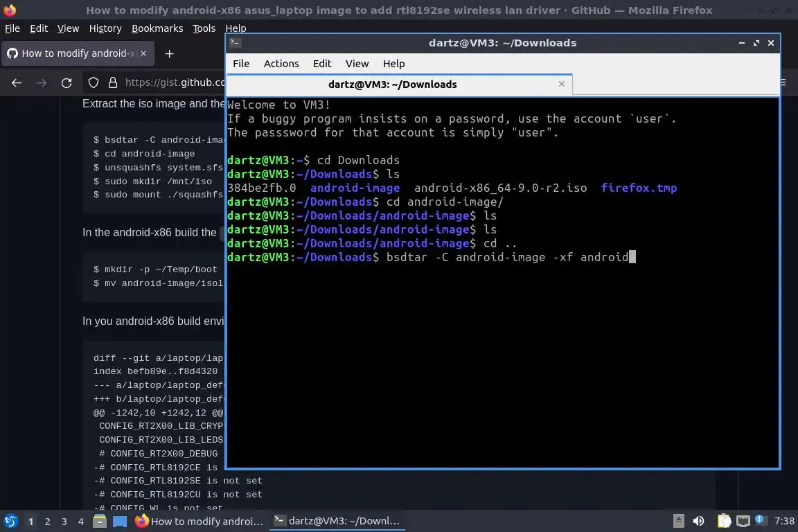Viewport: 798px width, 532px height.
Task: Switch to workspace 4 in the pager
Action: [x=81, y=522]
